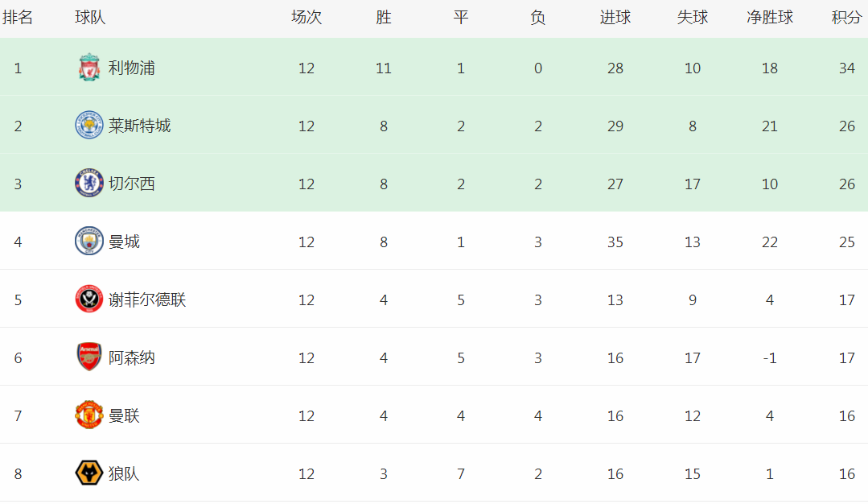Click the Sheffield United crest icon
Image resolution: width=868 pixels, height=504 pixels.
point(89,299)
